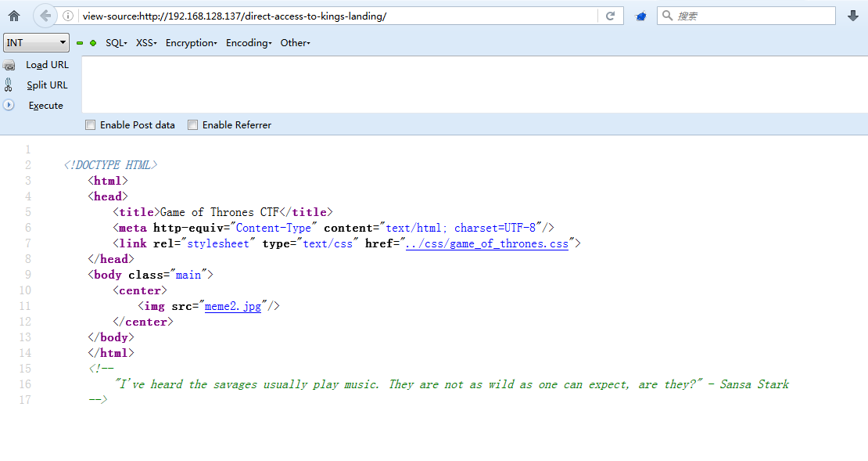Click the blue HackBar toggle icon
The width and height of the screenshot is (868, 461).
[x=640, y=16]
